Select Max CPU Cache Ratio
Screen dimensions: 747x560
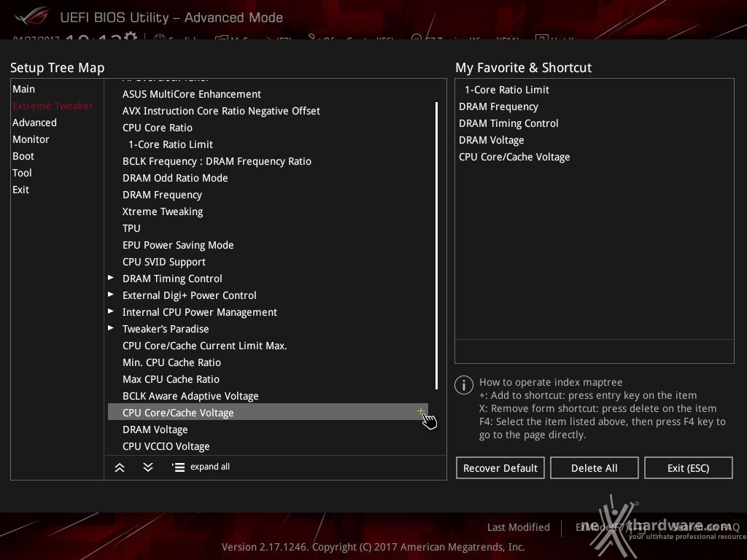(171, 379)
